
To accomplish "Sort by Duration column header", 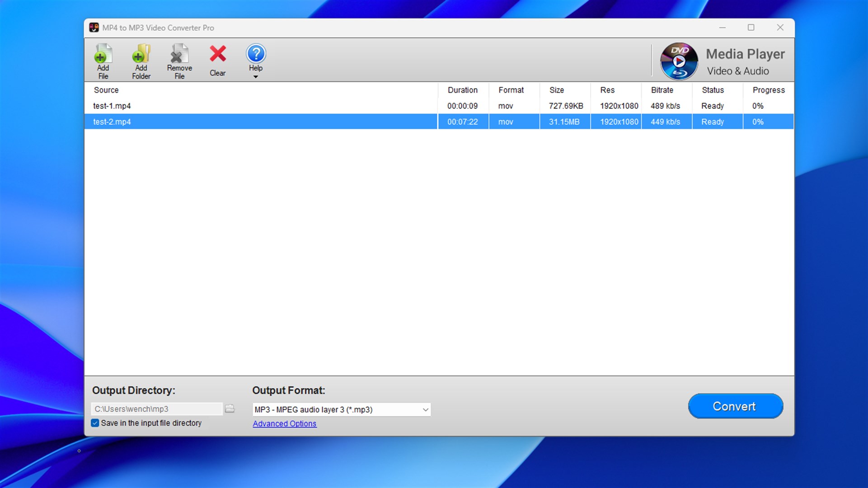I will point(463,90).
